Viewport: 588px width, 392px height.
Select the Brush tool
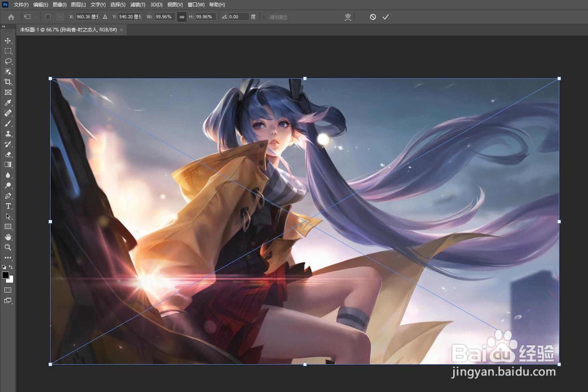pyautogui.click(x=8, y=123)
